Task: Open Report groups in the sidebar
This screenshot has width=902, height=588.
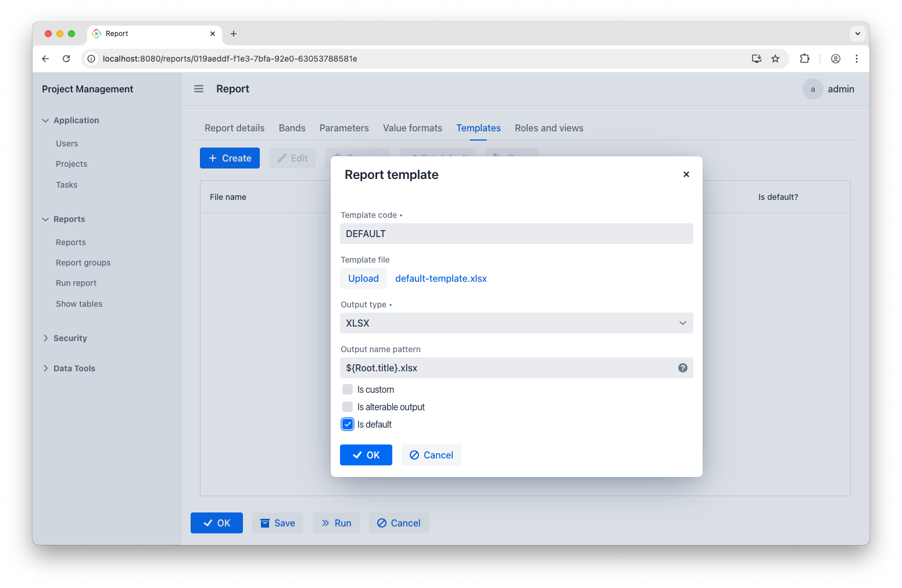Action: click(x=83, y=263)
